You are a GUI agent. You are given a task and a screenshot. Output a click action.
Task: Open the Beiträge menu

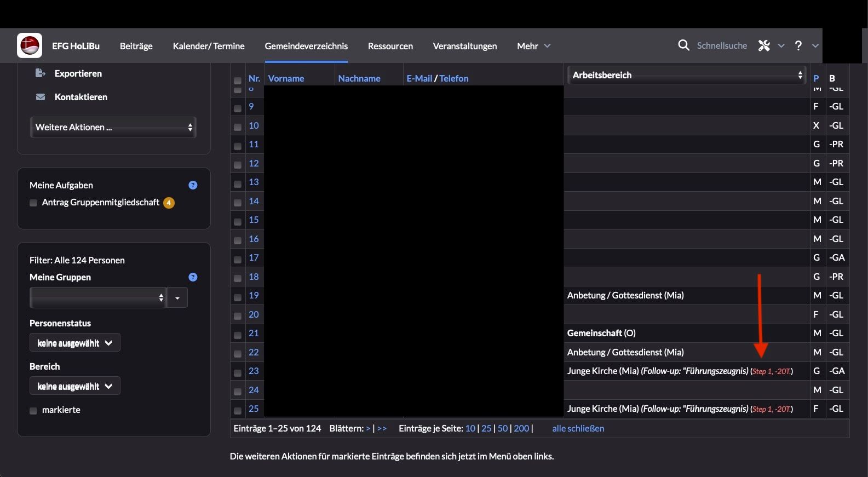(x=136, y=46)
